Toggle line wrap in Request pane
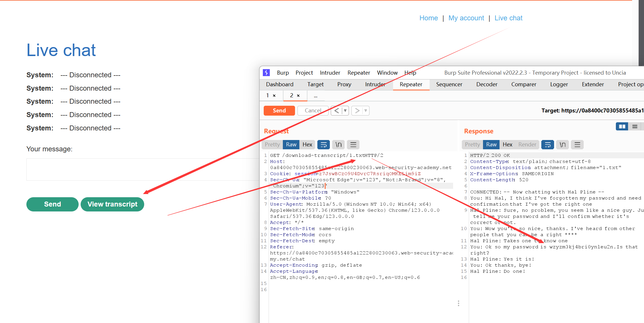This screenshot has width=644, height=323. pos(323,144)
